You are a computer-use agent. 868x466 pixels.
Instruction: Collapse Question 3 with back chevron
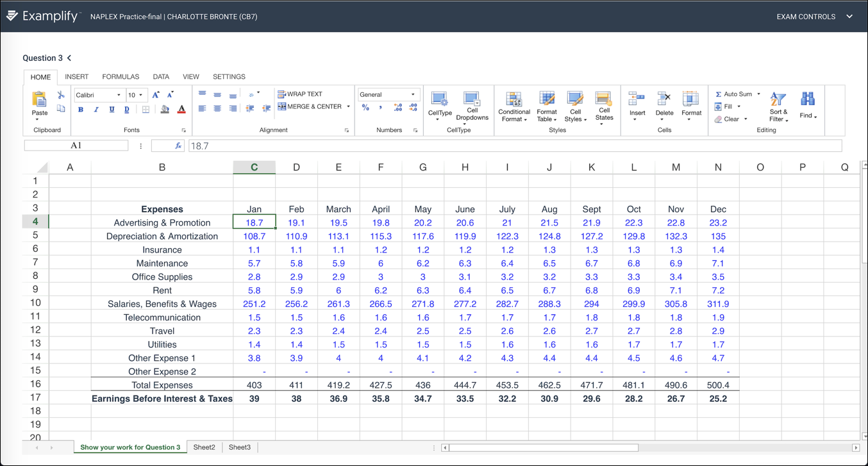[x=69, y=58]
